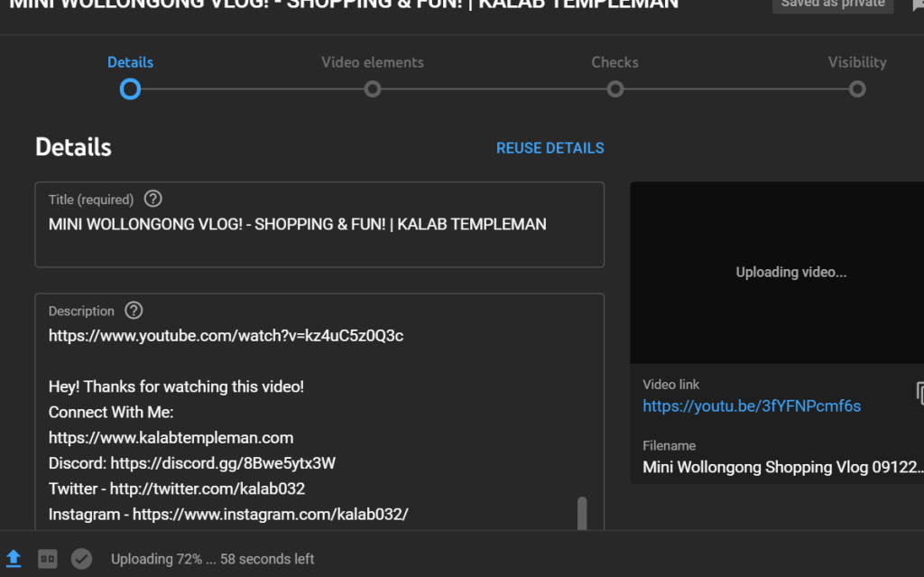Screen dimensions: 924x577
Task: Click REUSE DETAILS
Action: 550,147
